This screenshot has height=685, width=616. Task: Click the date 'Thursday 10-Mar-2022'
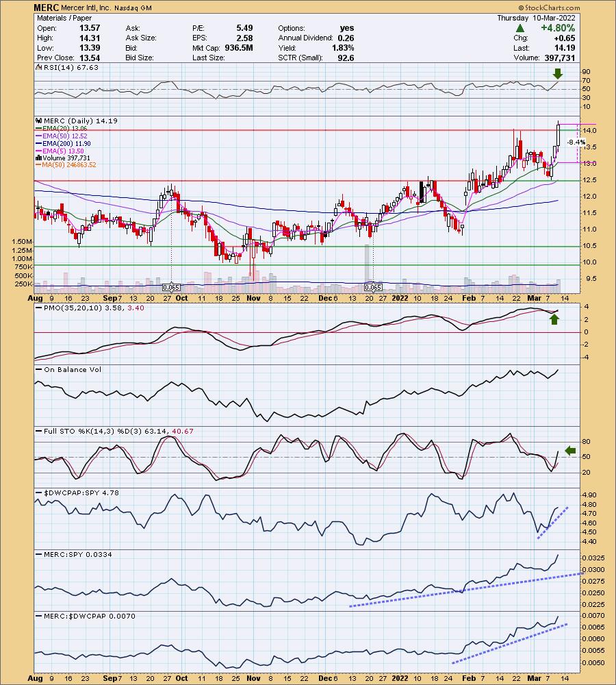536,18
